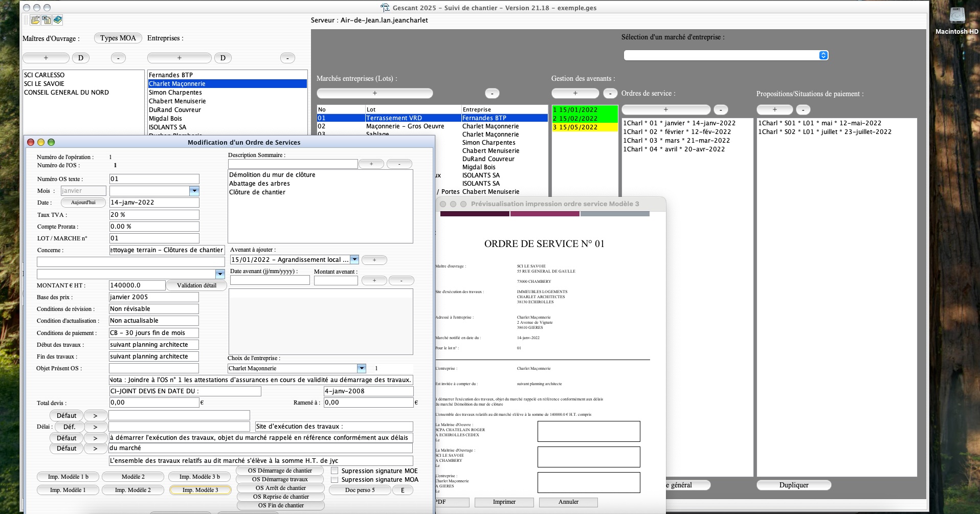Click the Date avenant input field
This screenshot has height=514, width=980.
[x=270, y=280]
